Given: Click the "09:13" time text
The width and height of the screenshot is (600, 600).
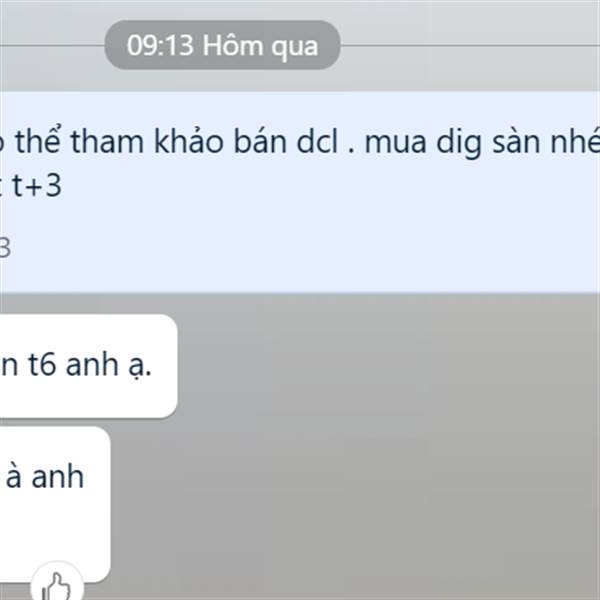Looking at the screenshot, I should pos(160,46).
